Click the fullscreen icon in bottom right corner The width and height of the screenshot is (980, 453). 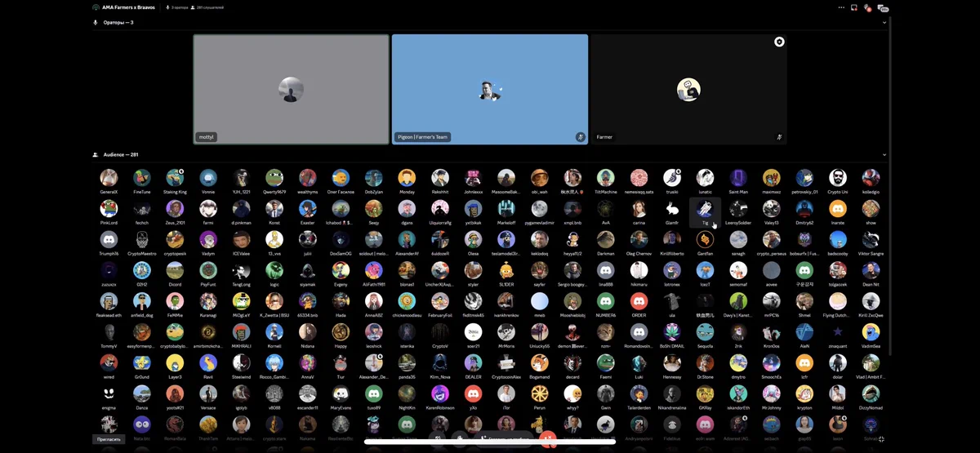(881, 439)
